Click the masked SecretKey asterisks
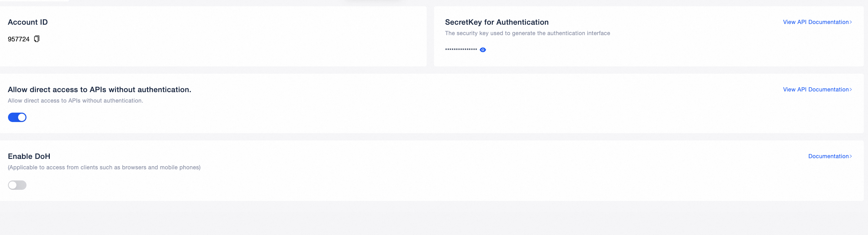This screenshot has width=868, height=235. [x=461, y=50]
